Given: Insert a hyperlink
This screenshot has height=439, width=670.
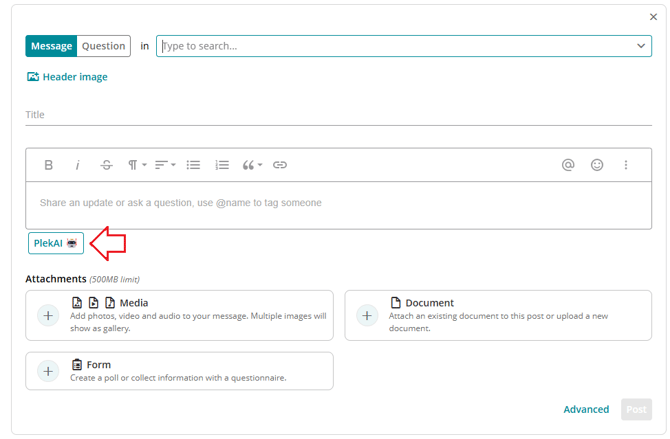Looking at the screenshot, I should pyautogui.click(x=280, y=165).
